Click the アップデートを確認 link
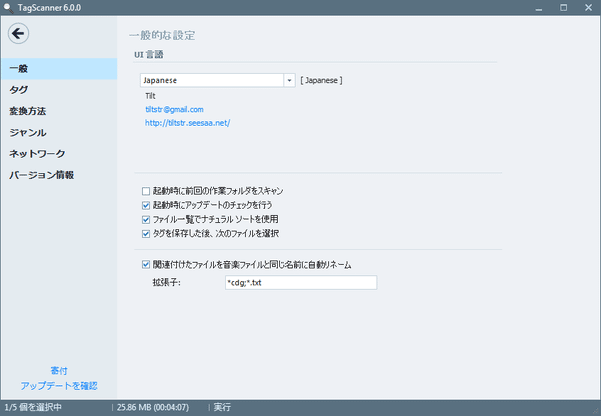Viewport: 601px width, 416px height. (59, 385)
